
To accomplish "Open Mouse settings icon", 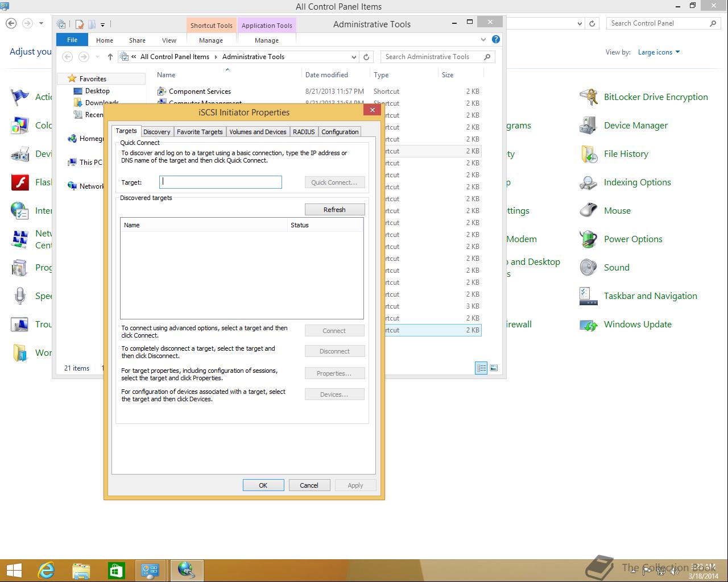I will pos(589,211).
